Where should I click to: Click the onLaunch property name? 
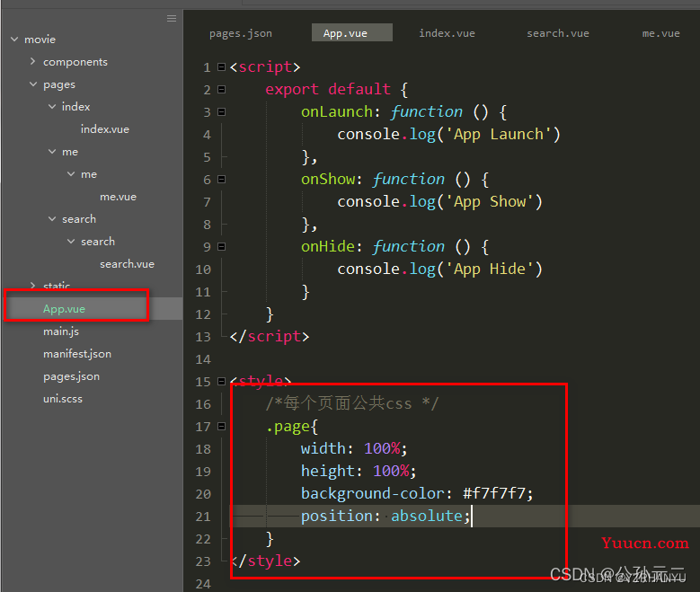click(337, 111)
